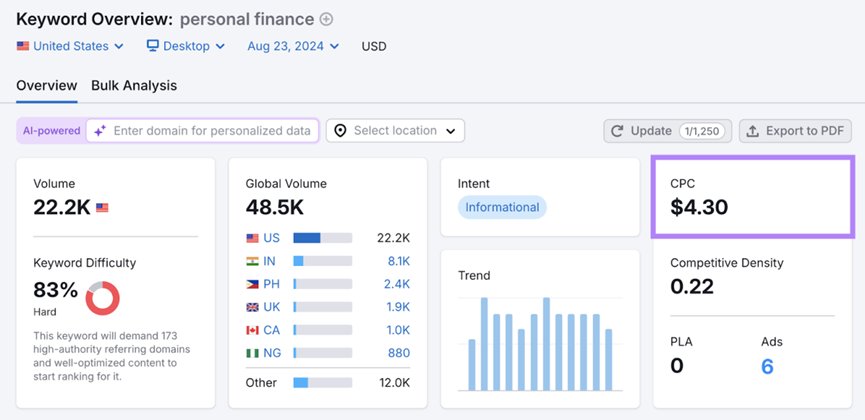Open the United States country dropdown

70,46
